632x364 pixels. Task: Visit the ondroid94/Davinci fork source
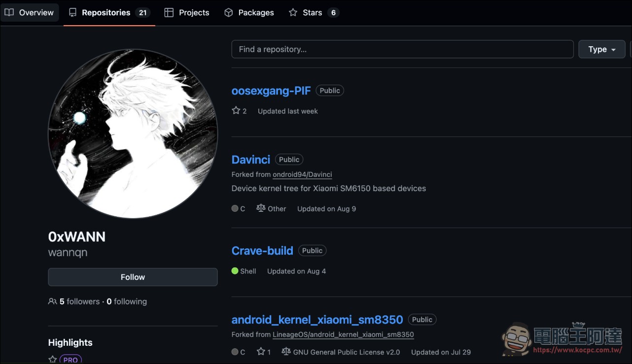pyautogui.click(x=302, y=174)
